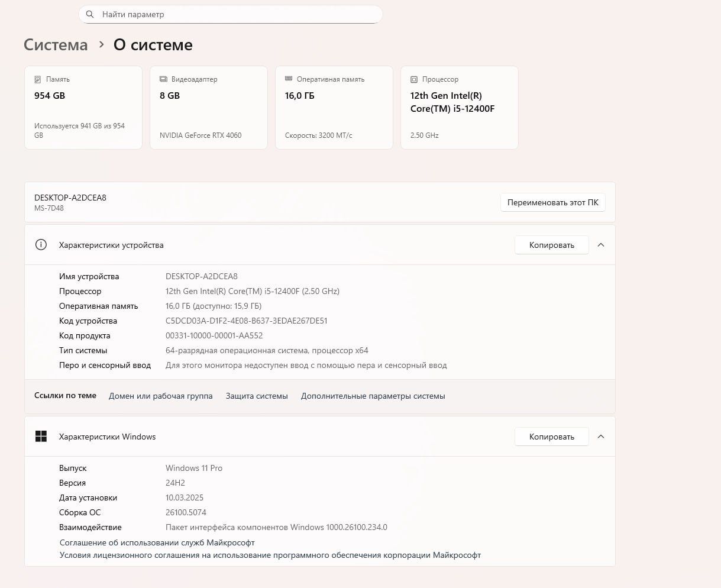
Task: Focus the 'Найти параметр' search field
Action: 231,14
